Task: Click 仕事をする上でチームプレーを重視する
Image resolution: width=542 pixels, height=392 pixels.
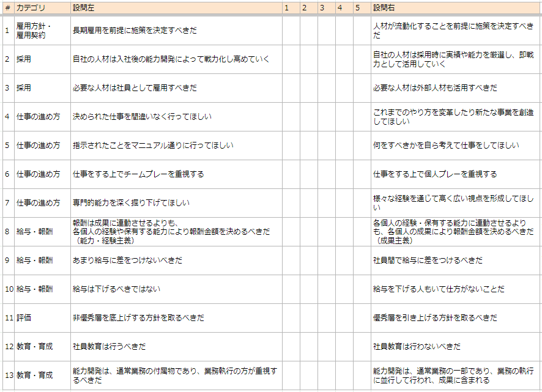Action: [176, 174]
